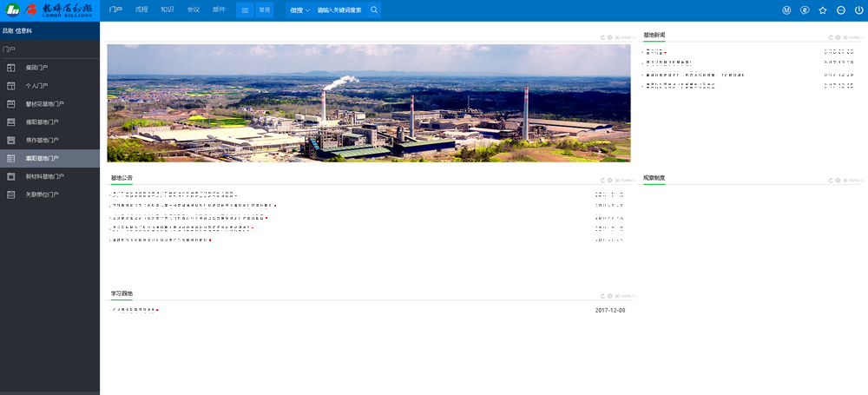Click the 常用 button
868x395 pixels.
click(x=264, y=10)
